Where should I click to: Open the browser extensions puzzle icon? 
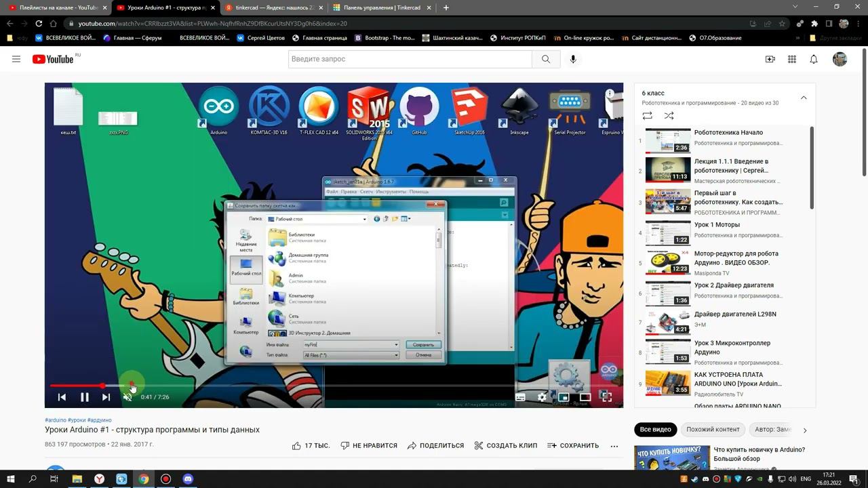click(814, 24)
